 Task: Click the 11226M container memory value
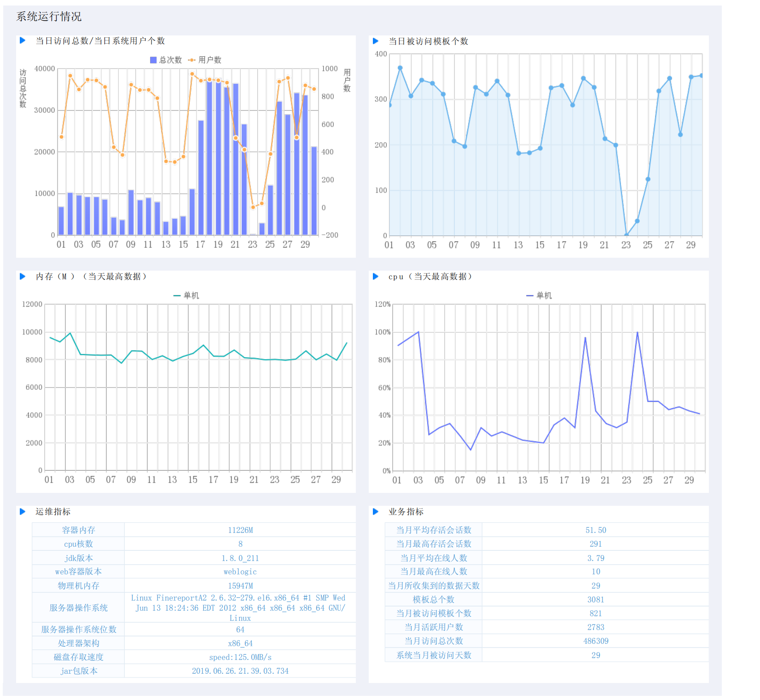[240, 530]
